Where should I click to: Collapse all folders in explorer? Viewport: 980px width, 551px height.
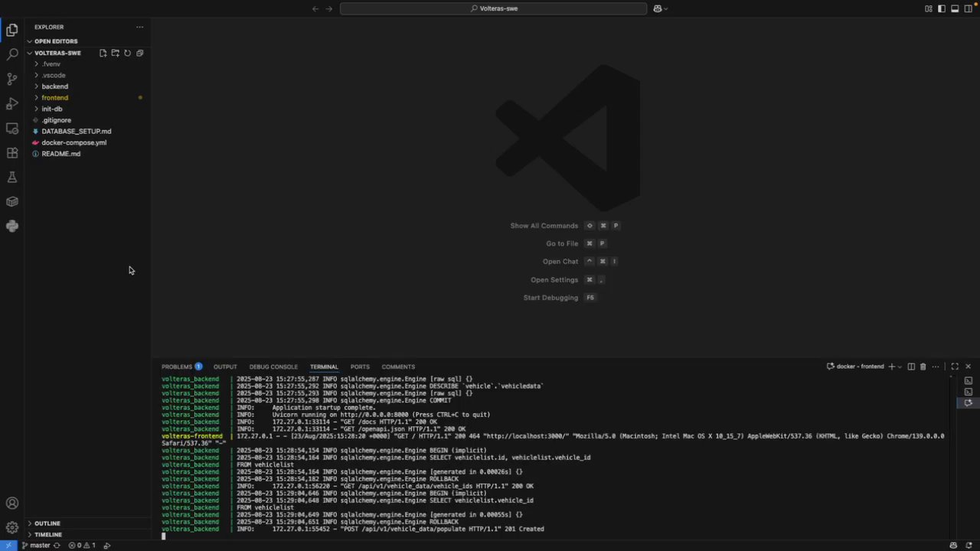click(139, 53)
